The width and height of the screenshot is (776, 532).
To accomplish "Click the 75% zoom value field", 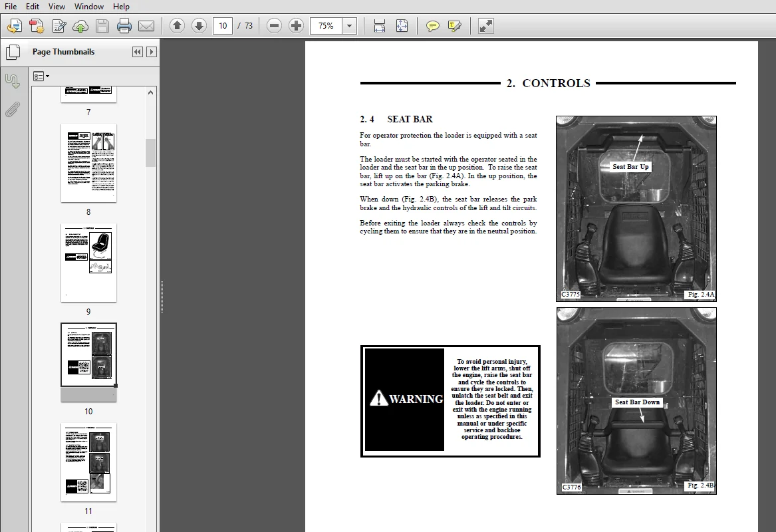I will [x=326, y=26].
